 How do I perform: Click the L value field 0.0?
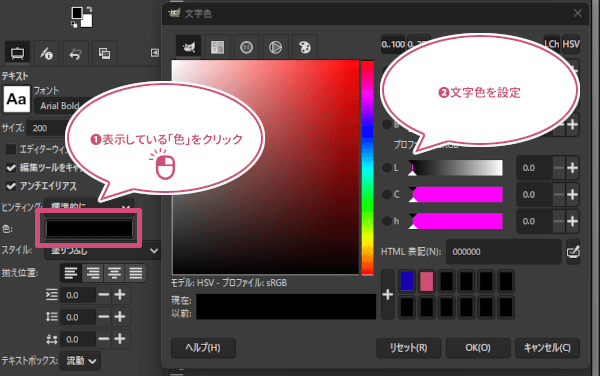click(534, 168)
